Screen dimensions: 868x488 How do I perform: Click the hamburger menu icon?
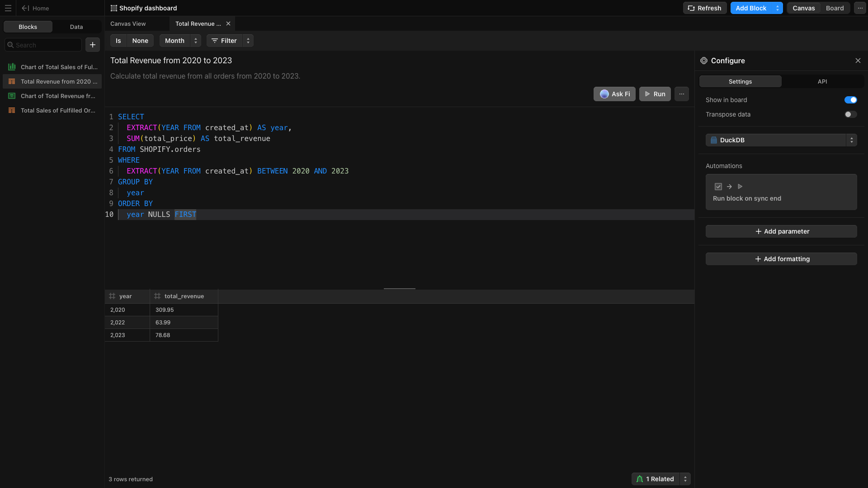click(x=8, y=8)
